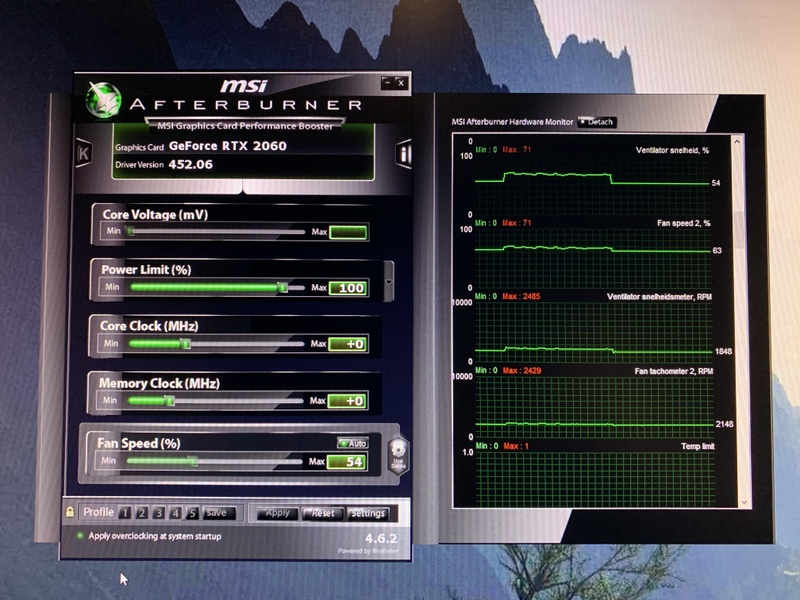Click the current RPM value 1848
This screenshot has height=600, width=800.
pyautogui.click(x=723, y=352)
